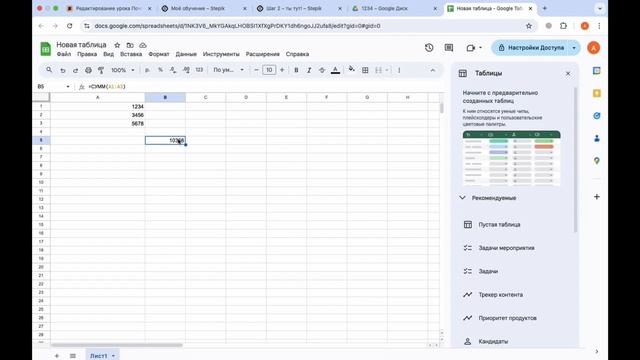The width and height of the screenshot is (640, 360).
Task: Click the print icon
Action: 88,70
